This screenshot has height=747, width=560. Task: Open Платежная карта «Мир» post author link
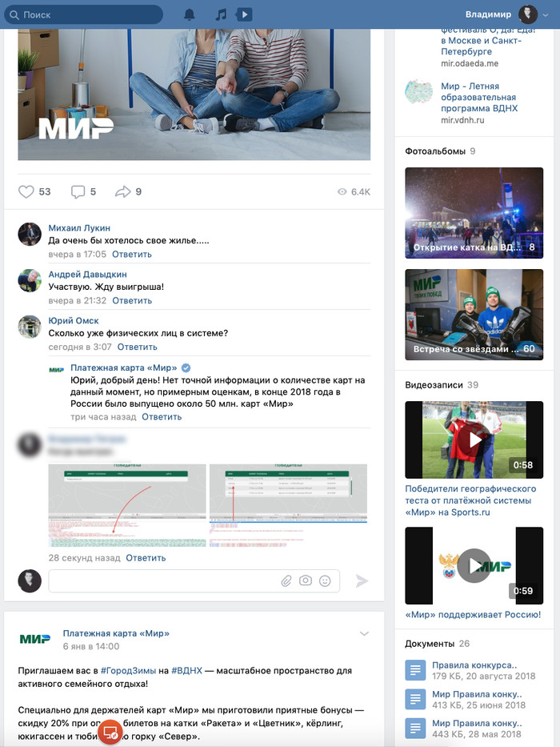click(116, 633)
